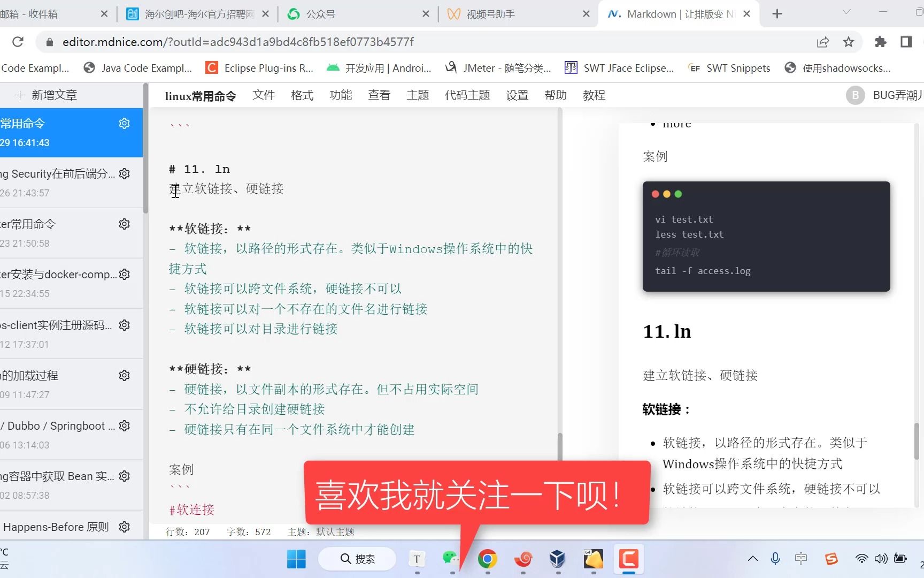Open settings gear on linux常用命令 article

click(x=124, y=123)
